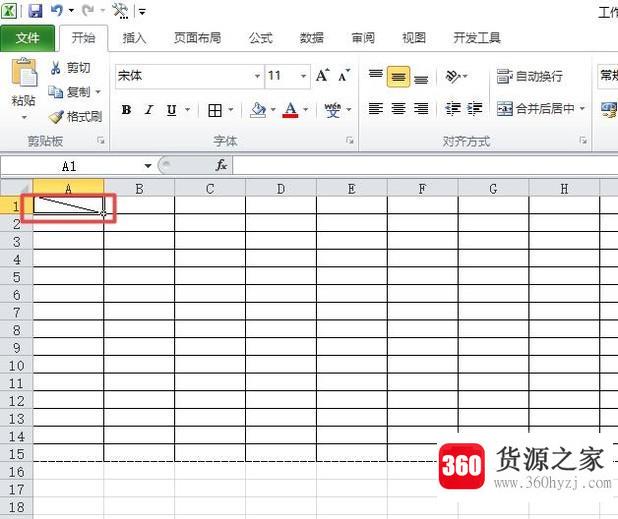
Task: Toggle Italic formatting
Action: coord(149,110)
